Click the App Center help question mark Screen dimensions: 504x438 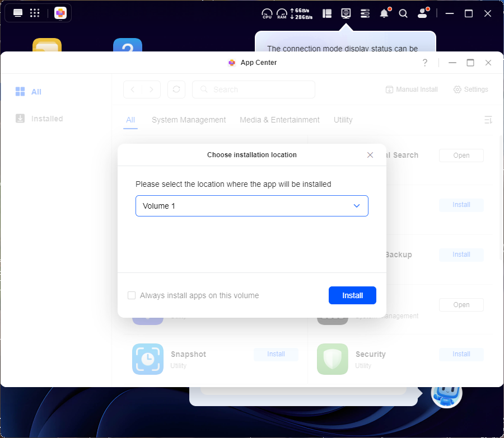(425, 63)
